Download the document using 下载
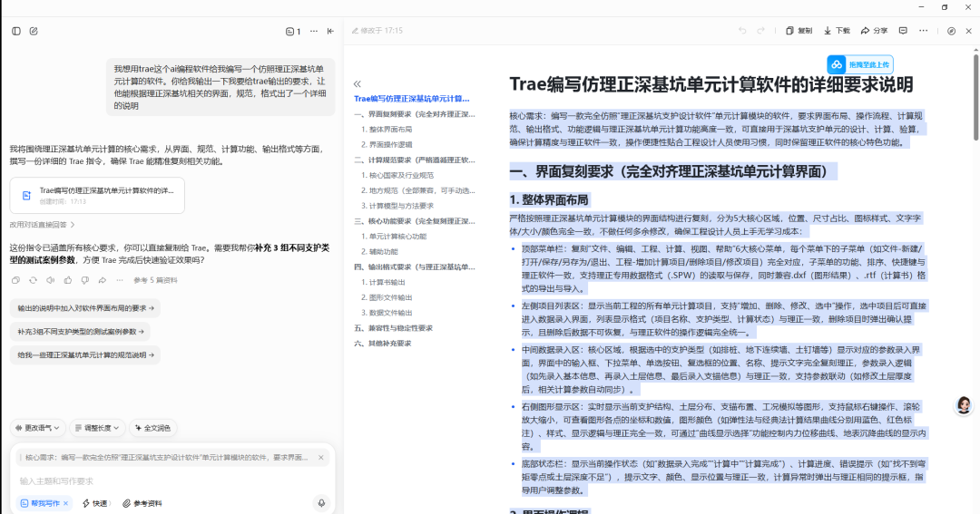 (837, 31)
